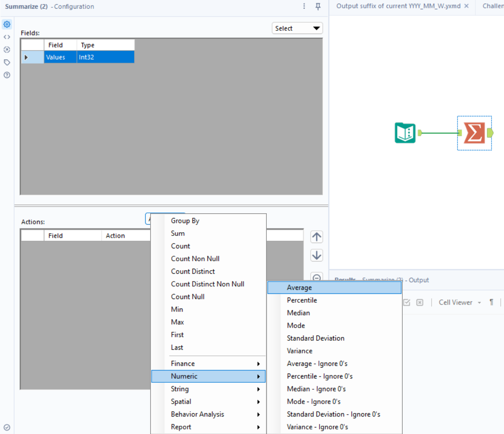Switch to the Challenge tab

(x=492, y=6)
